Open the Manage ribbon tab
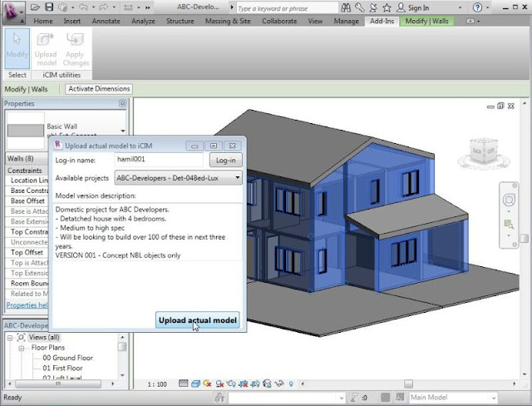 346,21
